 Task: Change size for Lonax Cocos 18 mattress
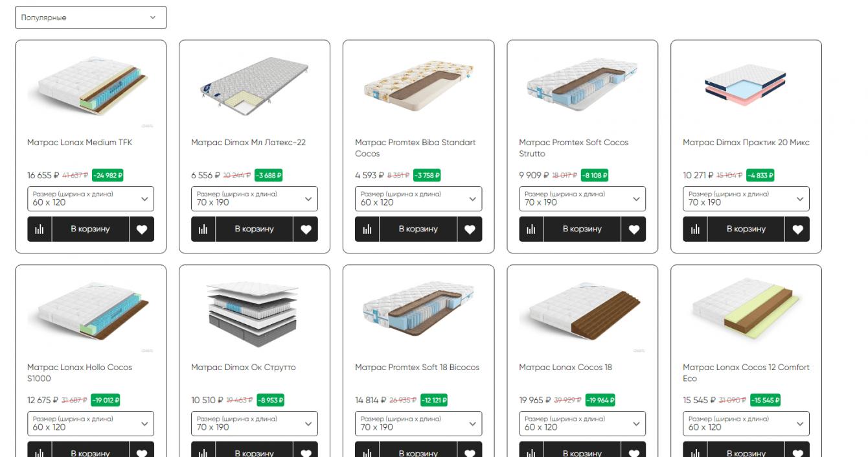(582, 424)
